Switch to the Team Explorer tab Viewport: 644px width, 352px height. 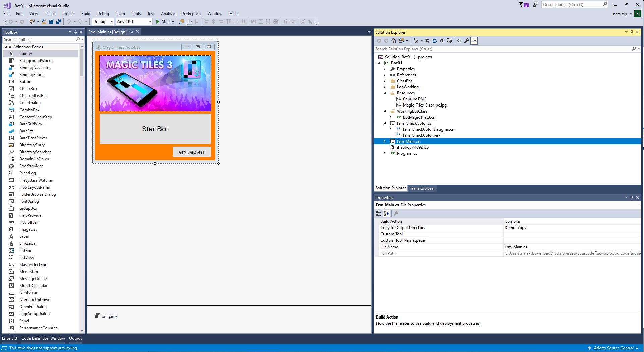point(422,188)
